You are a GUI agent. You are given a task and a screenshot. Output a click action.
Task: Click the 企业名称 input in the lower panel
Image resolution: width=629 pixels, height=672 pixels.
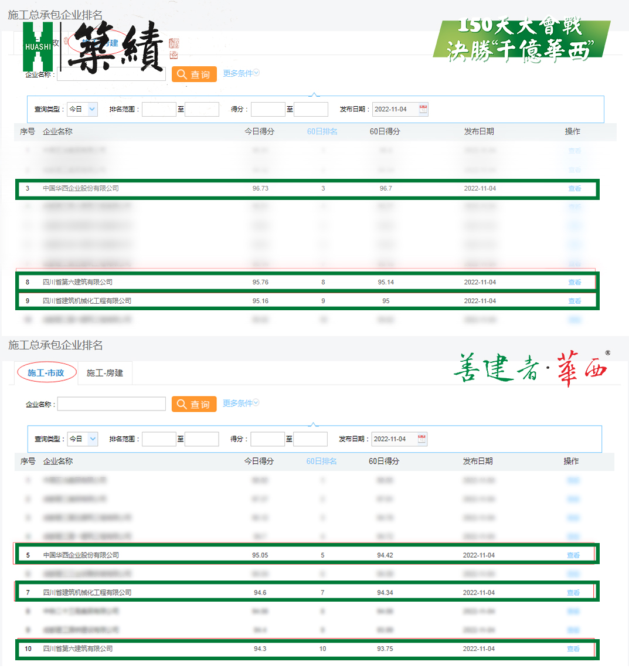pos(111,404)
